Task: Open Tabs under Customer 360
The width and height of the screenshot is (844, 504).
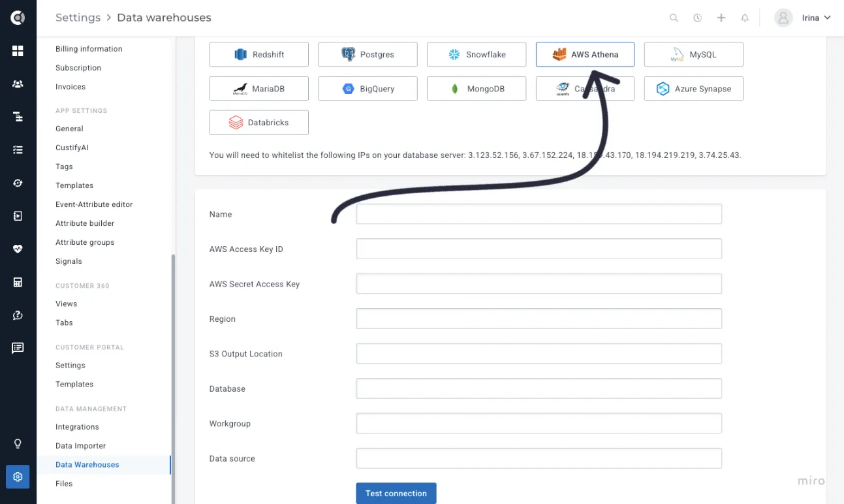Action: point(64,323)
